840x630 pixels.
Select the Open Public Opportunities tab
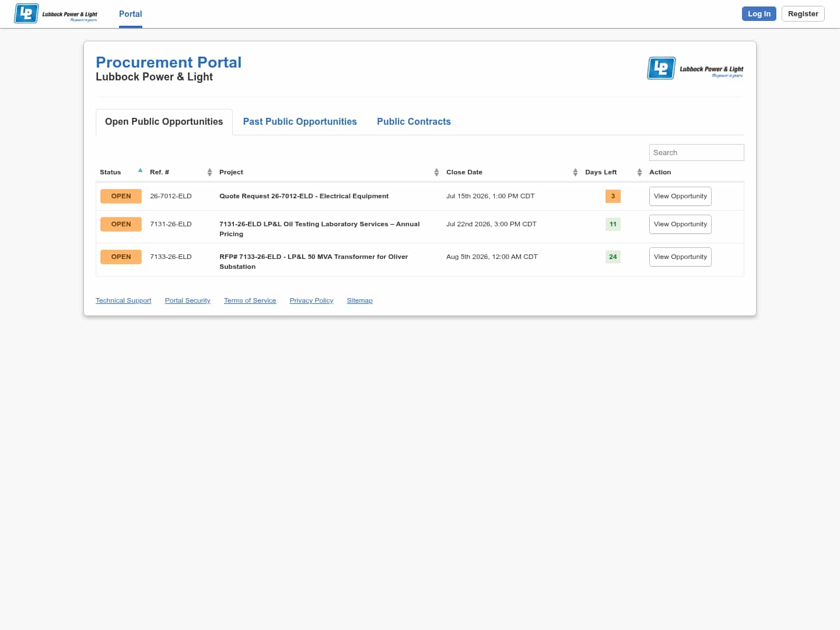point(164,121)
